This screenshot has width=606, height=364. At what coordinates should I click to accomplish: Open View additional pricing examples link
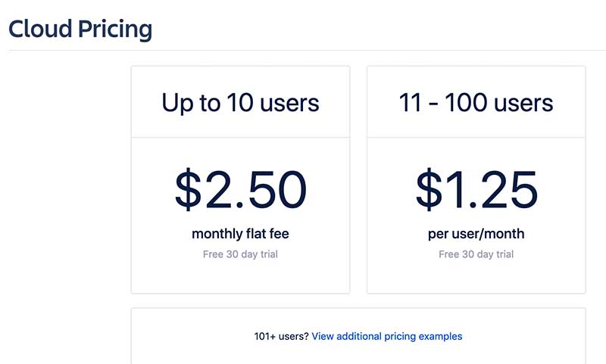(x=387, y=336)
